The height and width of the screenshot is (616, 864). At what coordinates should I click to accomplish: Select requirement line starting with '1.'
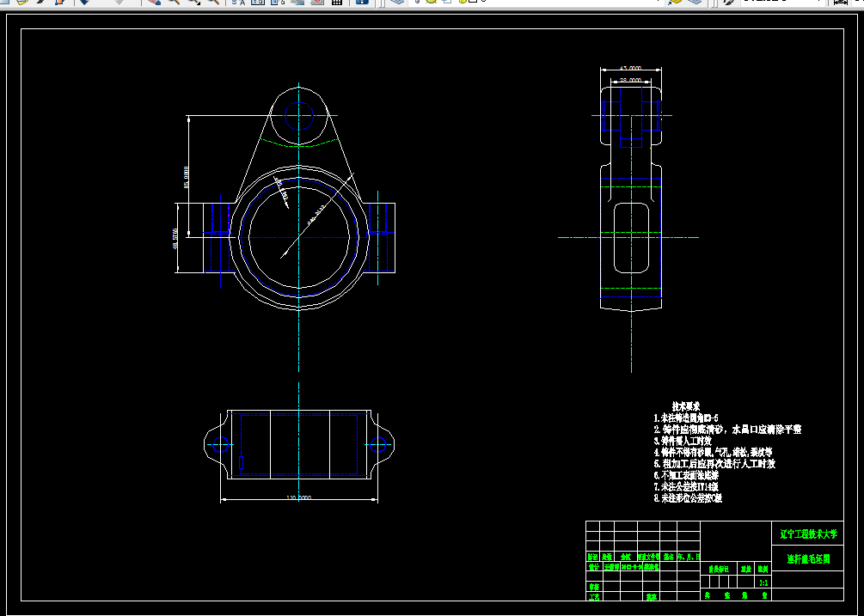coord(686,418)
